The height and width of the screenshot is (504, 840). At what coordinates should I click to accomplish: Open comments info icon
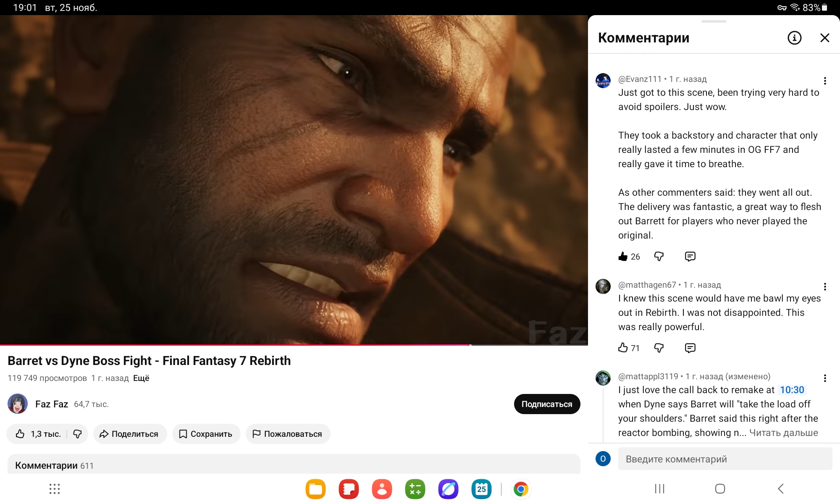(794, 38)
